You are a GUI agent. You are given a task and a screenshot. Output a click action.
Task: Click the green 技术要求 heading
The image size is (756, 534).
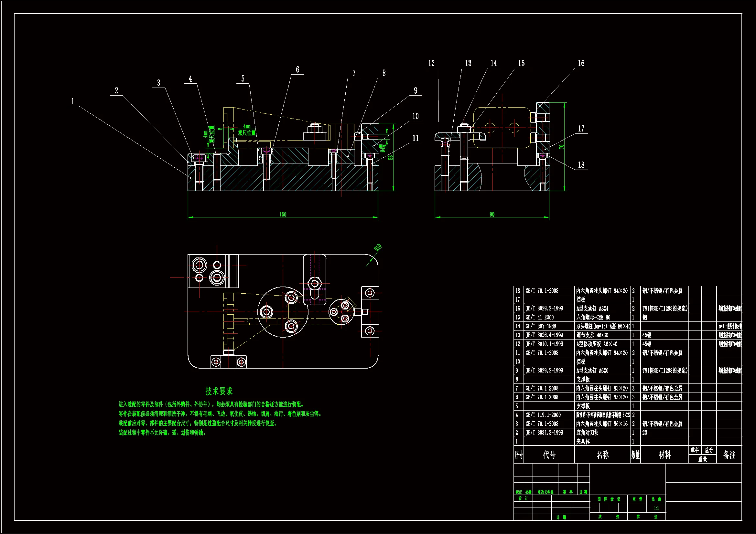[219, 391]
